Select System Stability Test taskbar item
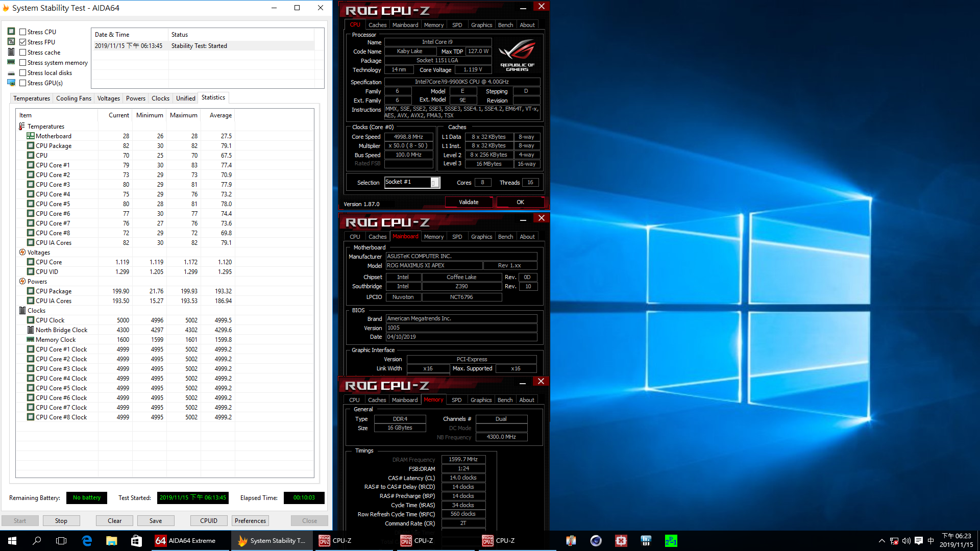 pos(272,541)
